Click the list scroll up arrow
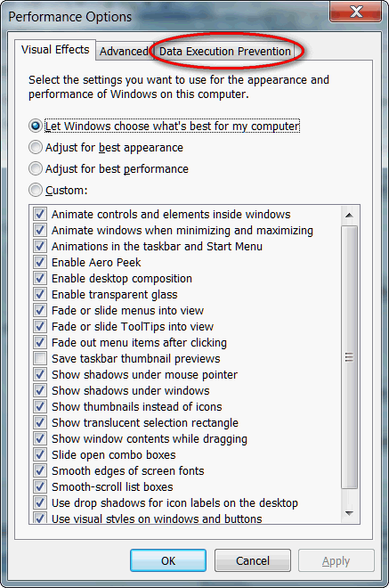Viewport: 389px width, 588px height. 349,216
